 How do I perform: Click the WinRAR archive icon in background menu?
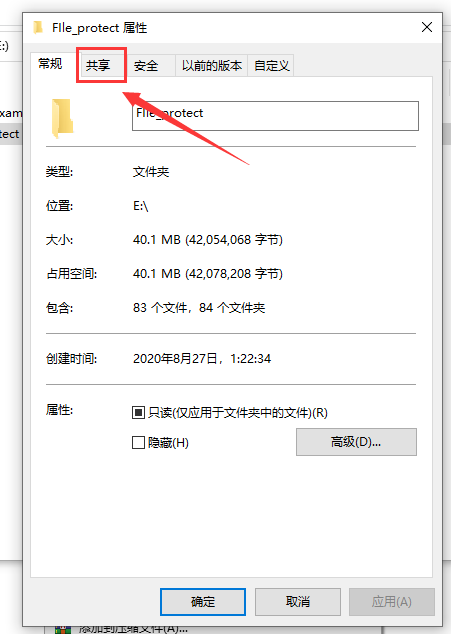pyautogui.click(x=63, y=630)
